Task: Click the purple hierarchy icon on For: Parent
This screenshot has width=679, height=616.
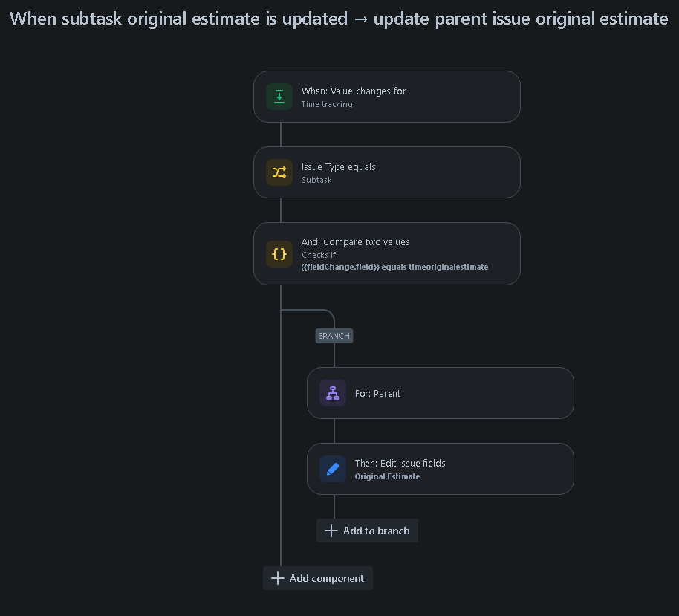Action: point(333,393)
